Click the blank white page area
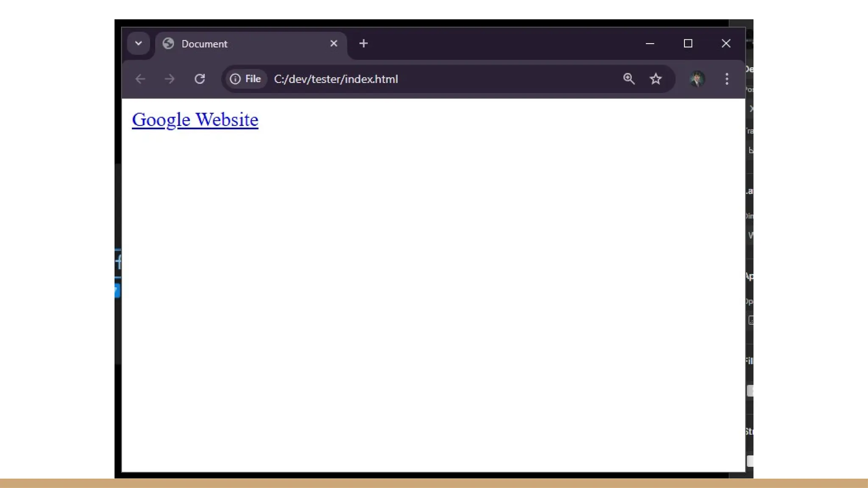 [432, 288]
